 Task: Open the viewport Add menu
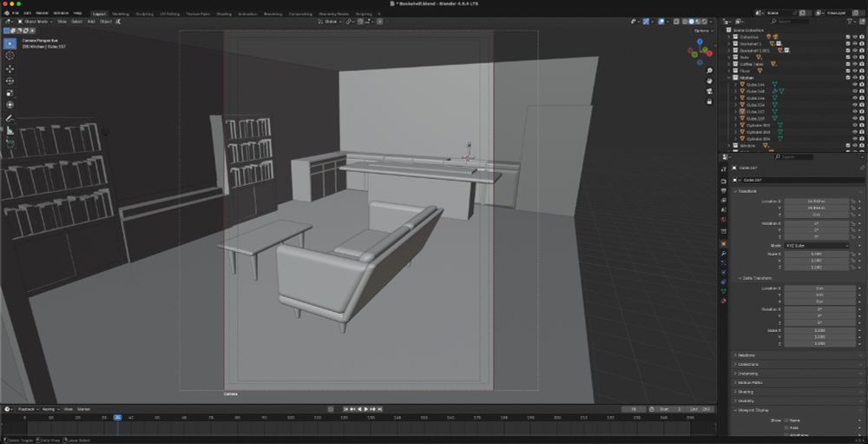(x=91, y=22)
